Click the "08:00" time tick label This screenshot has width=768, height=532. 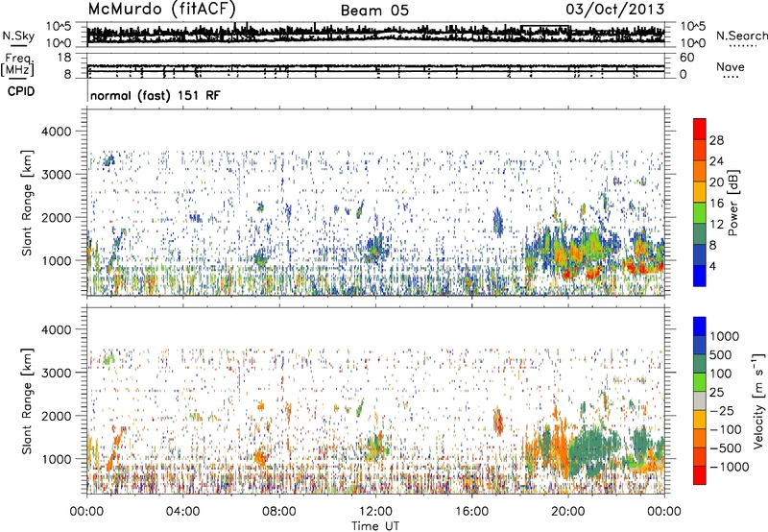point(278,512)
